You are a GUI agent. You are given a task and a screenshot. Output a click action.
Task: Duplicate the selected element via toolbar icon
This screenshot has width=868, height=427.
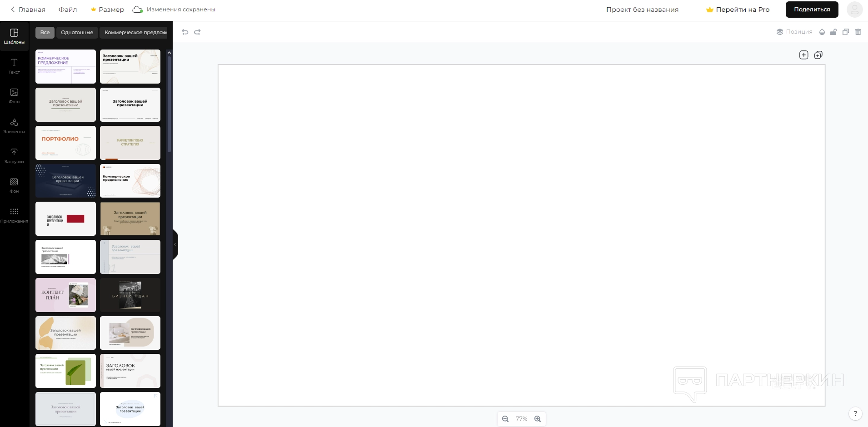point(846,32)
